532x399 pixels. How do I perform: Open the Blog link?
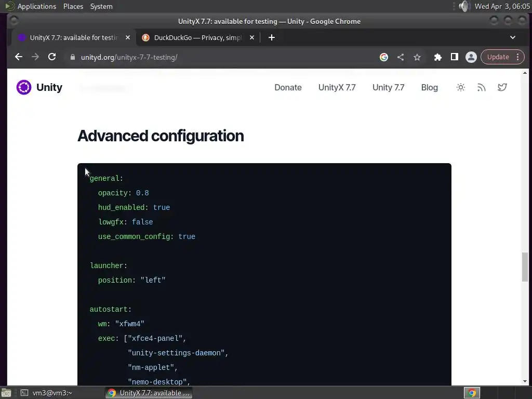point(429,87)
